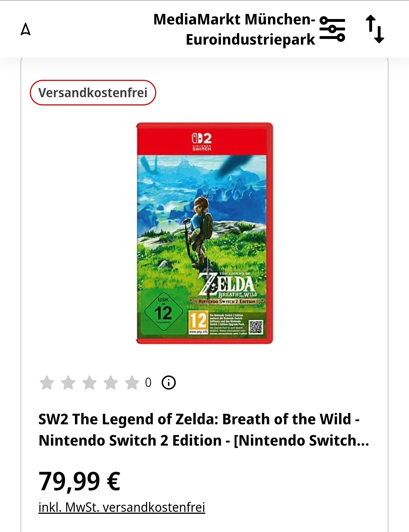Click the first rating star
This screenshot has width=409, height=532.
(47, 383)
